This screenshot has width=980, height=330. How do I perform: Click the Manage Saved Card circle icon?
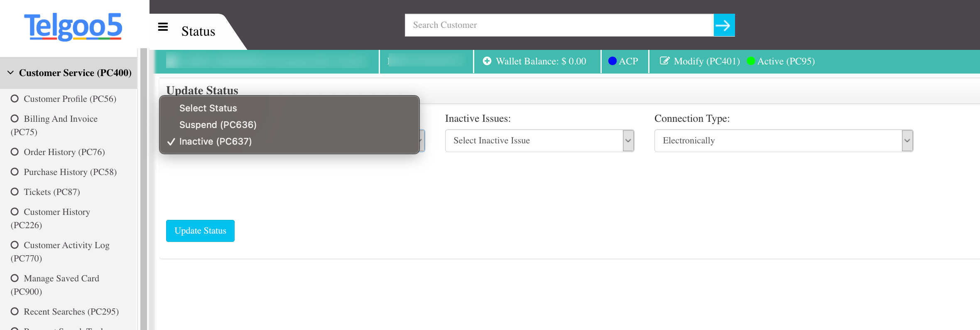coord(15,278)
